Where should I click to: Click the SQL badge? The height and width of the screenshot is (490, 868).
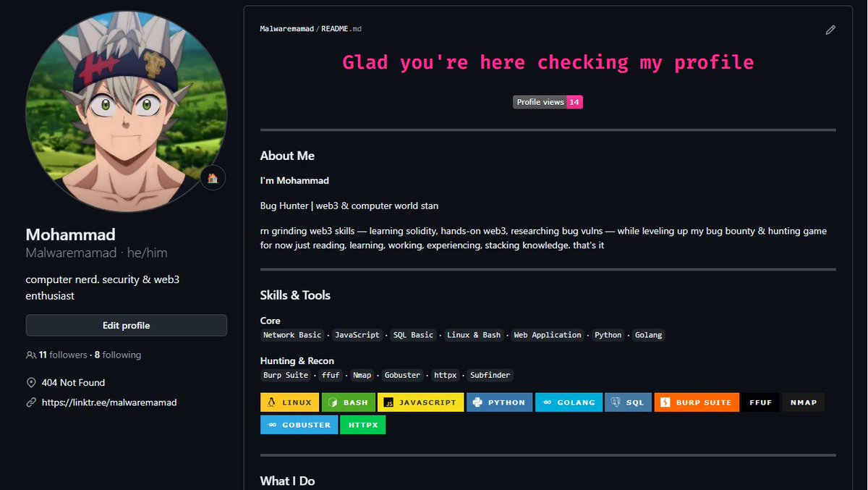[x=628, y=402]
